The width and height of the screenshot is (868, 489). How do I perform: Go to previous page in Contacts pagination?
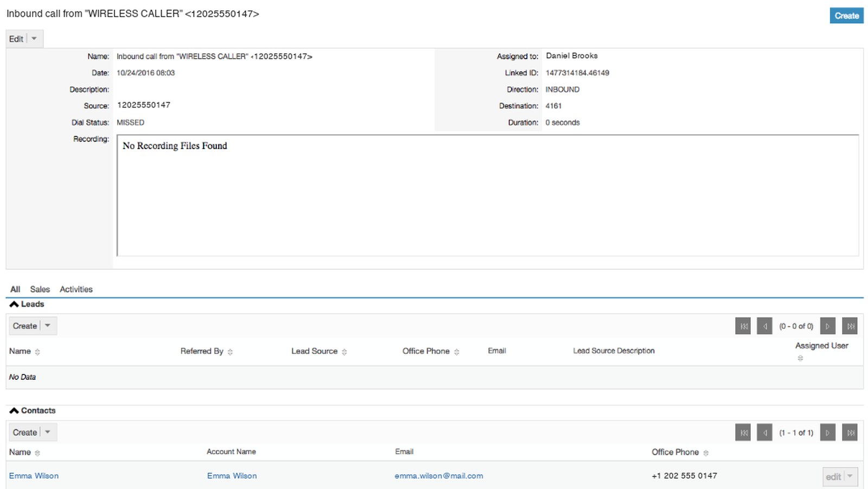tap(764, 433)
